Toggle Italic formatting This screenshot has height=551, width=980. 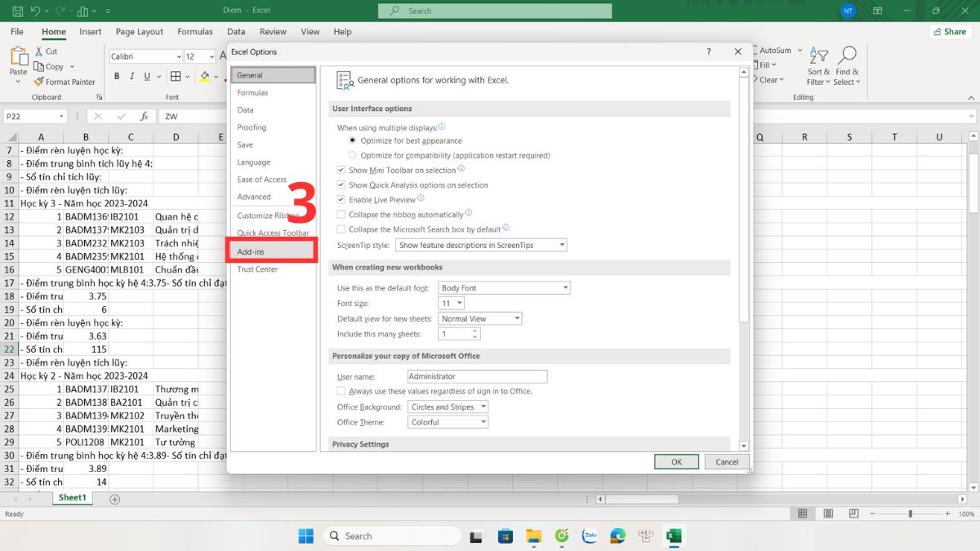[131, 76]
